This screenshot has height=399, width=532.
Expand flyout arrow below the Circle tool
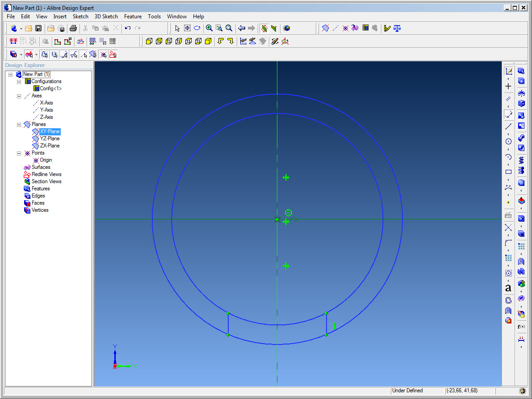[508, 149]
